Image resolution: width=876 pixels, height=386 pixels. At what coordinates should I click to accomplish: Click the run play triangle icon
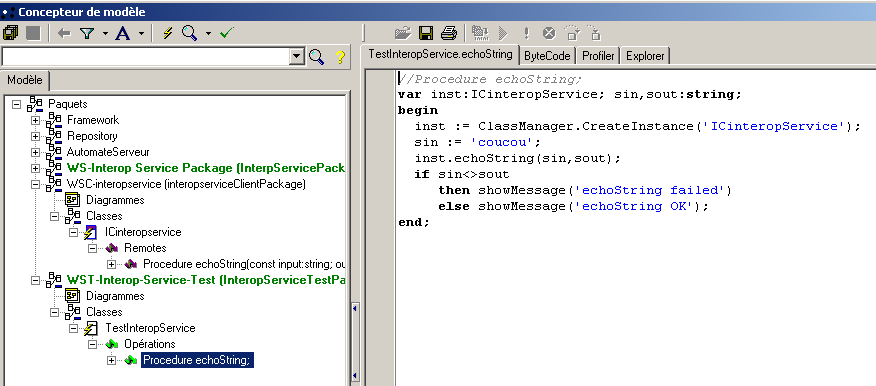(x=503, y=34)
